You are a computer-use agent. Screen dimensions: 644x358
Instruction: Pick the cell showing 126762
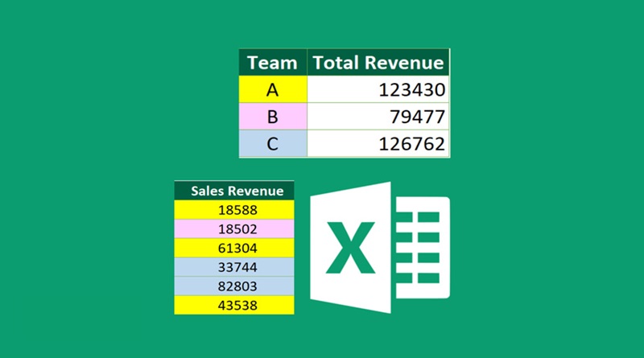[378, 143]
